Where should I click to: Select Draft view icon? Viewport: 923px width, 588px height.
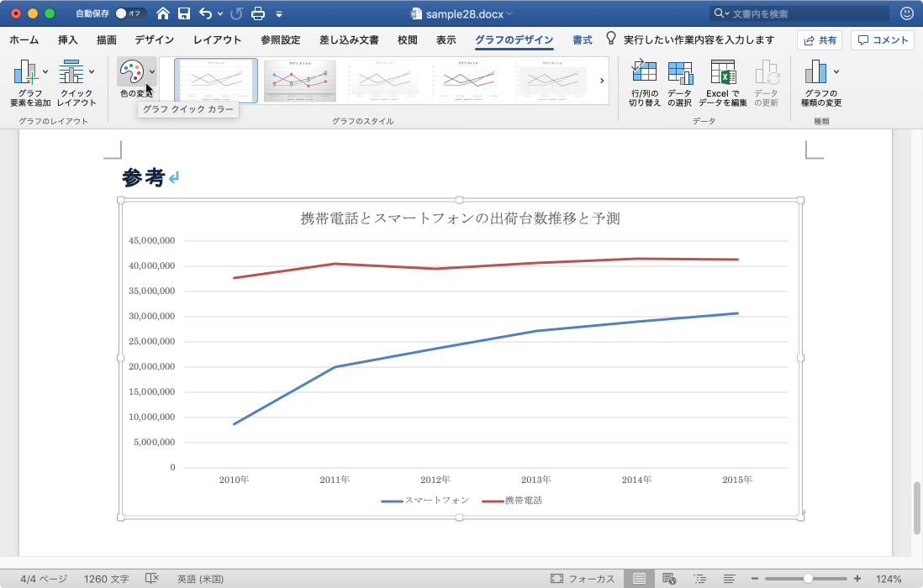(x=729, y=579)
